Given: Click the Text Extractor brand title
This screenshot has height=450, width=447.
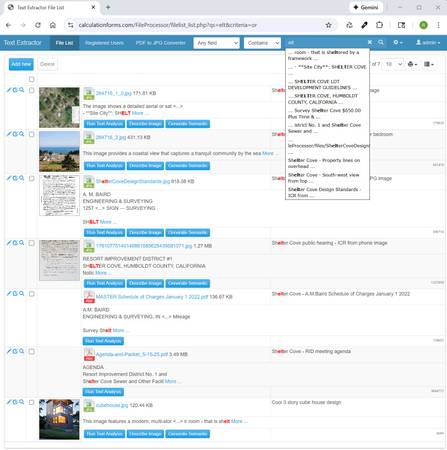Looking at the screenshot, I should point(23,43).
